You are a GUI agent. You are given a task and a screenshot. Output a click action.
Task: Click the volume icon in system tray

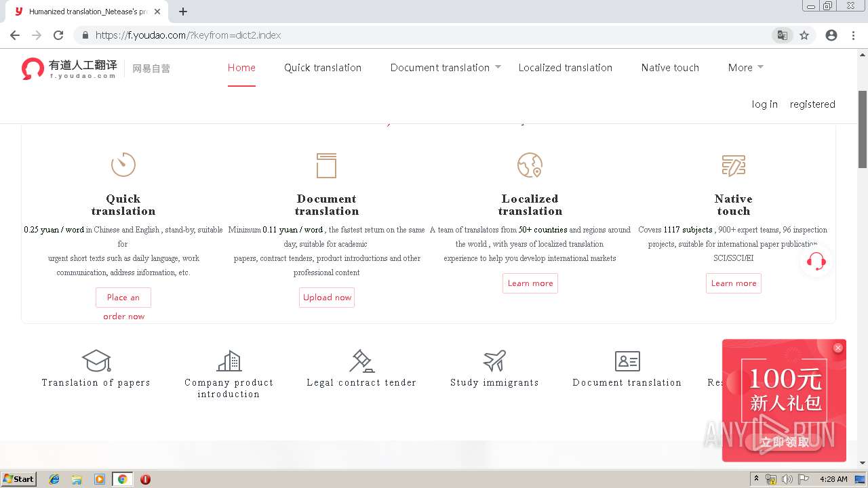tap(787, 479)
